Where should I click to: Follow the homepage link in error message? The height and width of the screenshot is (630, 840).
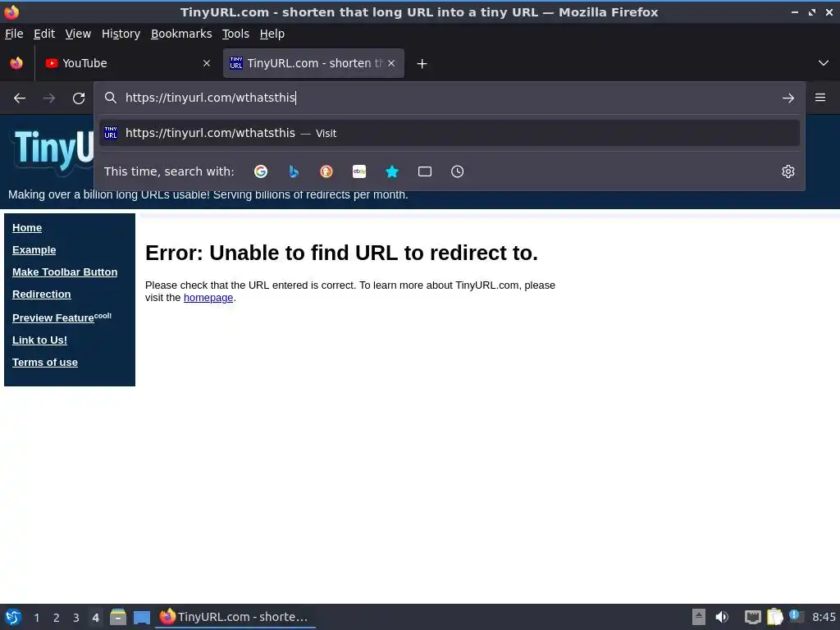click(208, 298)
